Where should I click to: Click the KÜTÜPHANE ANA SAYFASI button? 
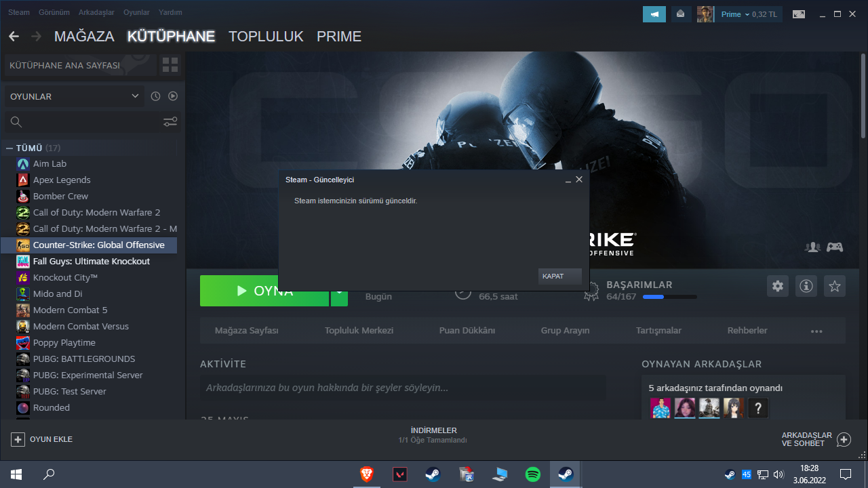coord(80,65)
